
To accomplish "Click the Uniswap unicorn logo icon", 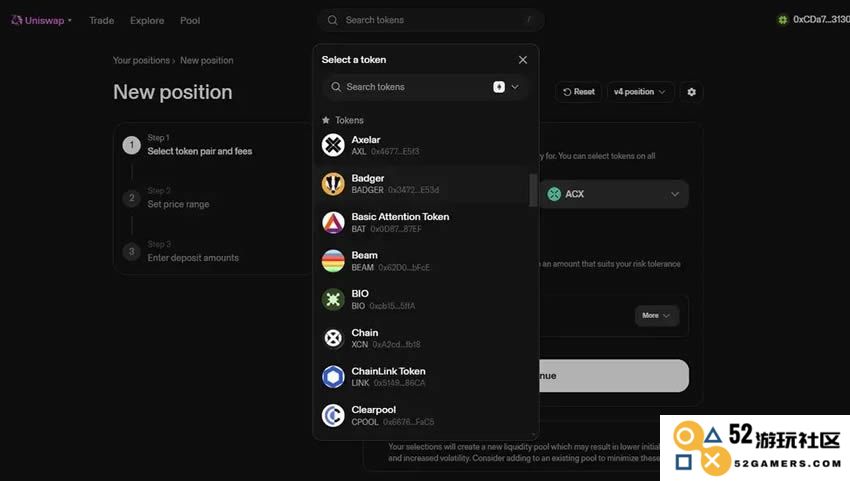I will [x=17, y=20].
